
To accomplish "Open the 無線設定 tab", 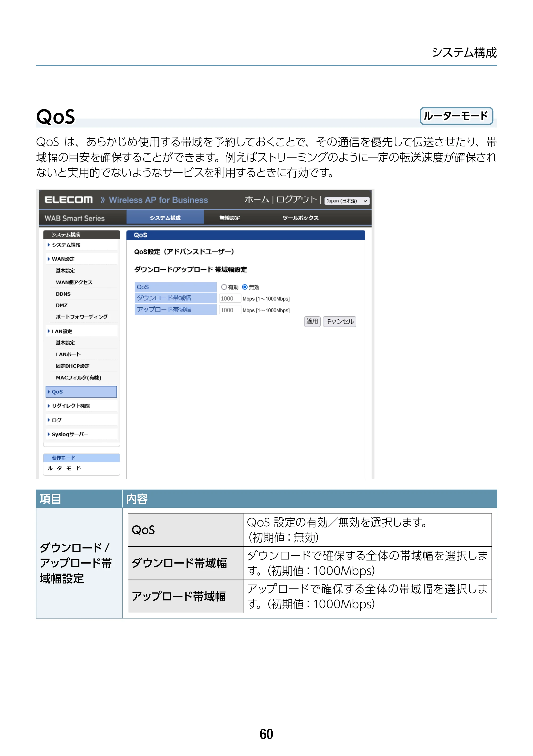I will click(230, 218).
